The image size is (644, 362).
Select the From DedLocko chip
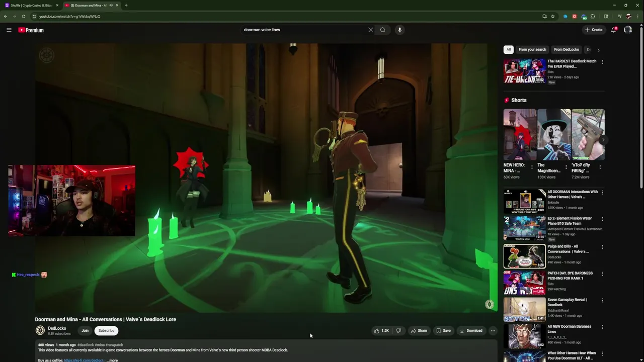click(x=567, y=49)
